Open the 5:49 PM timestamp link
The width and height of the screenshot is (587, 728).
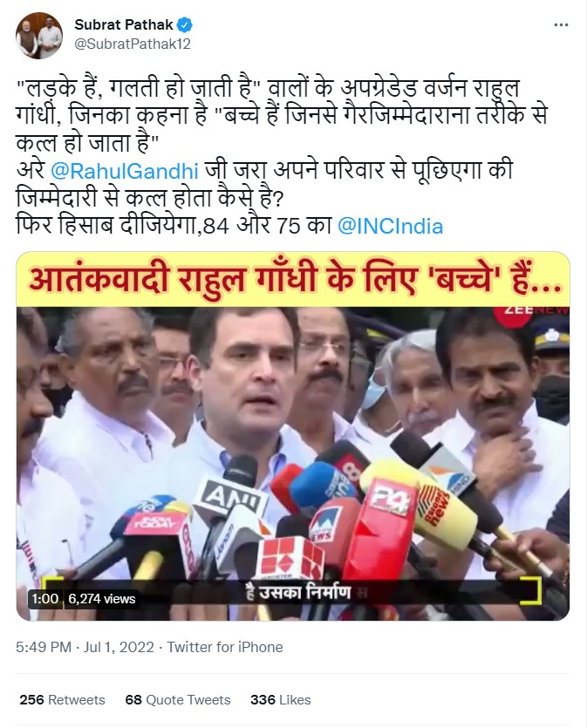point(44,647)
